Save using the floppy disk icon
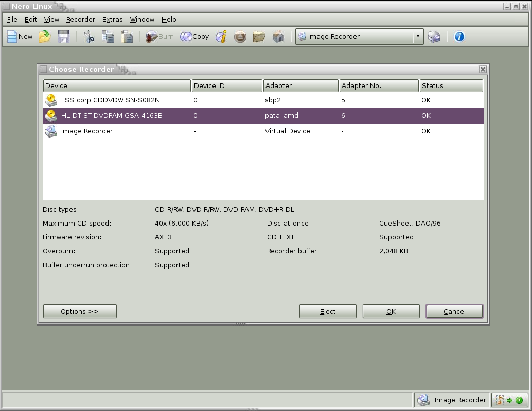 point(63,37)
